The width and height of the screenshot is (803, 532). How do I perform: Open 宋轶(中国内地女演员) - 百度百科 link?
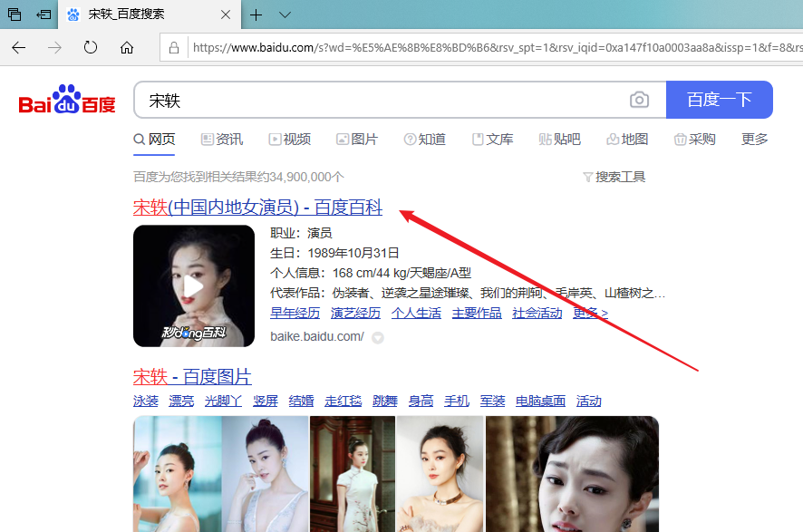(x=257, y=208)
